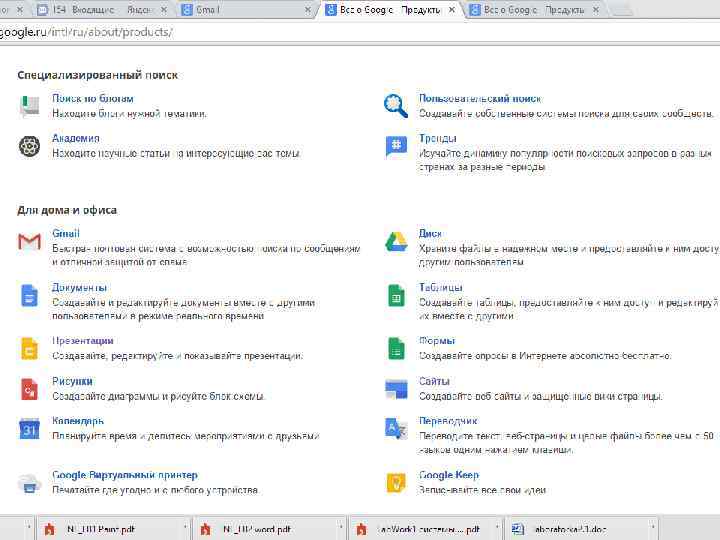Open the Презентации link
This screenshot has width=720, height=540.
click(83, 341)
